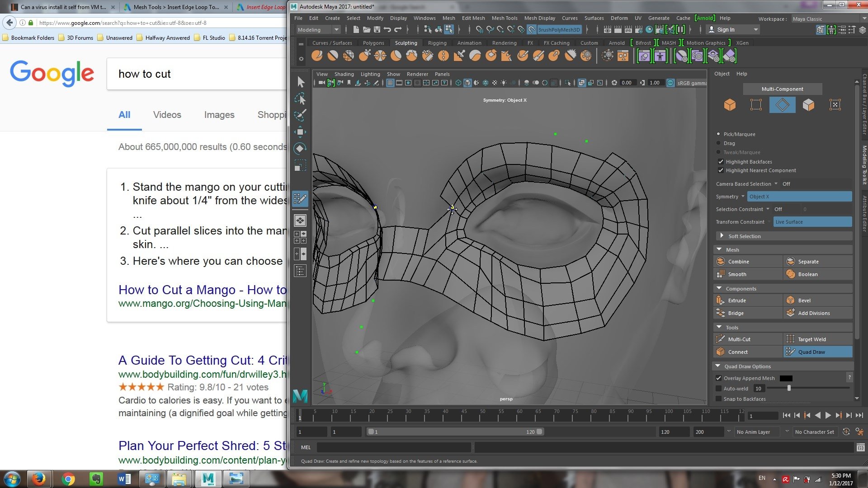Open Images tab in Google results

point(219,115)
